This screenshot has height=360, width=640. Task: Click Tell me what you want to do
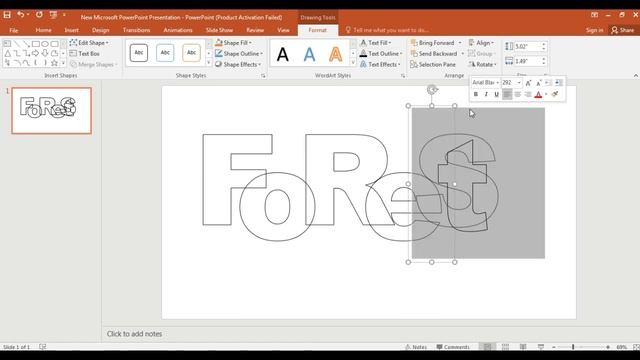click(387, 30)
